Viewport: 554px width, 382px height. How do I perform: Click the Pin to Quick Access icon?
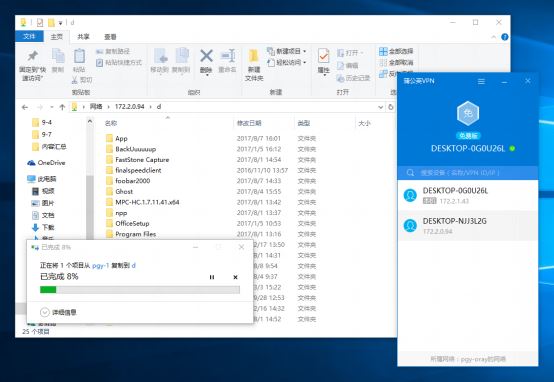point(33,55)
